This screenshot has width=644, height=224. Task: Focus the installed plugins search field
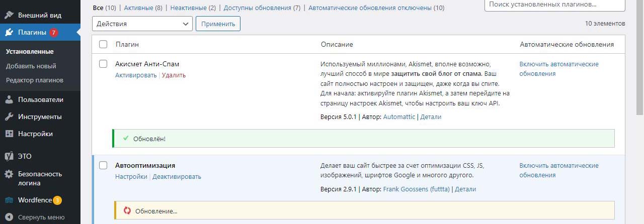click(554, 5)
